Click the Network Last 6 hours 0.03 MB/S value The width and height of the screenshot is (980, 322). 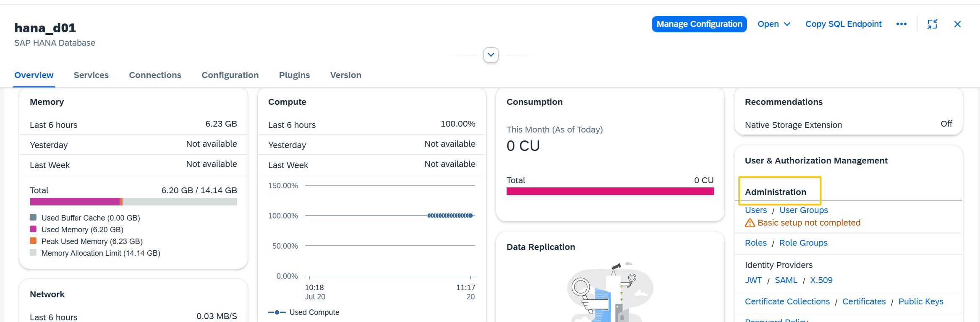click(x=217, y=316)
